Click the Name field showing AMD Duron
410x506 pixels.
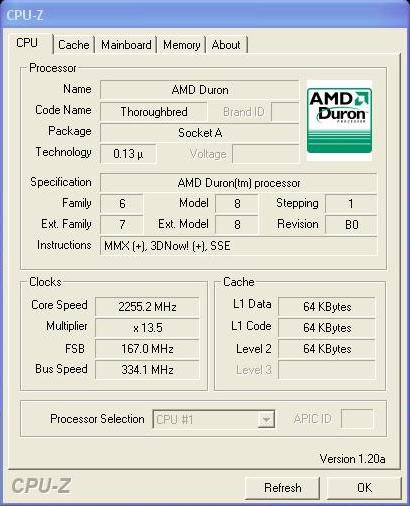200,90
